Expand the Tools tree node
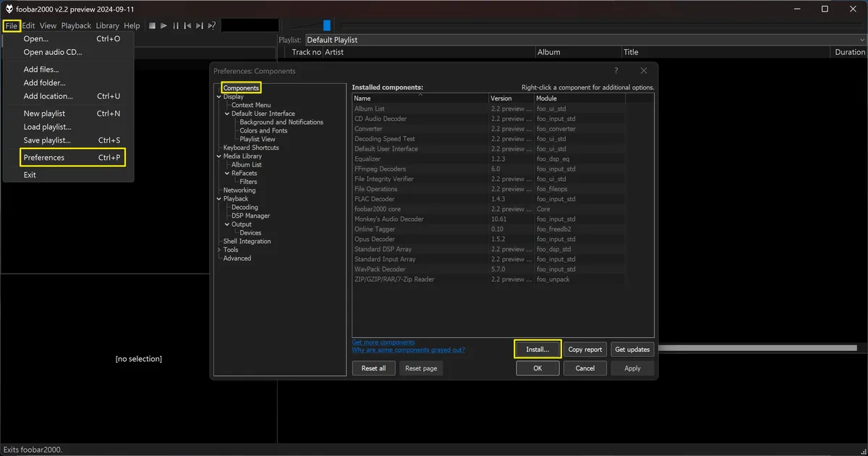Screen dimensions: 868x456 coord(218,250)
